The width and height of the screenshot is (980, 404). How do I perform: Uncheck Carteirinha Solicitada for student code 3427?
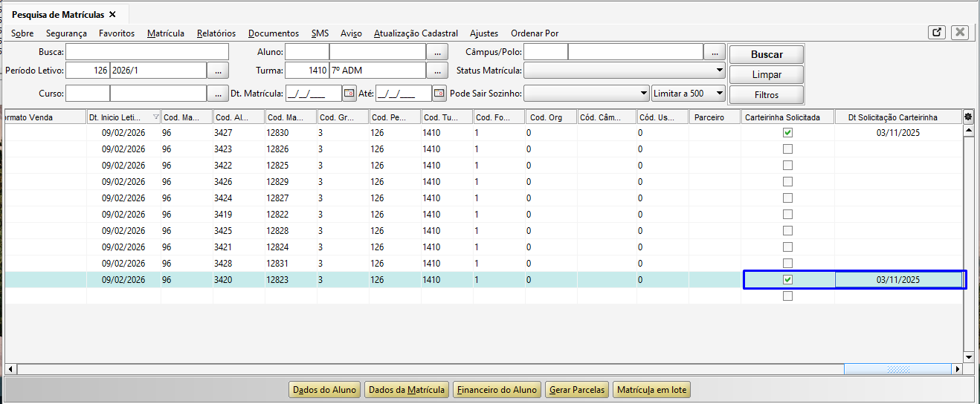point(788,132)
